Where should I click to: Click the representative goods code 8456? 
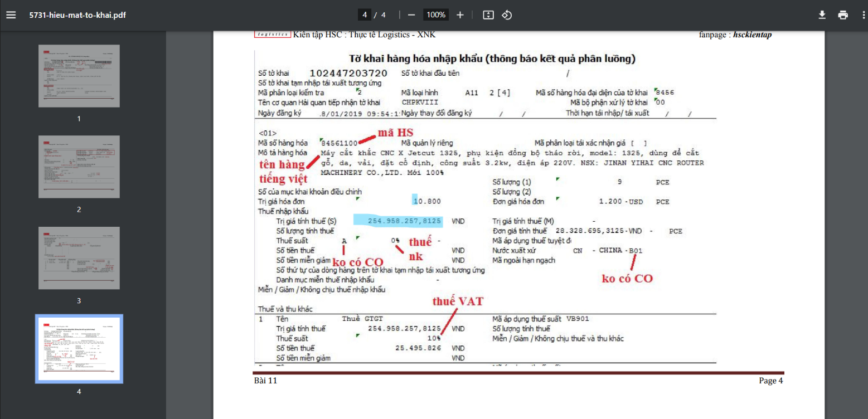pyautogui.click(x=665, y=92)
